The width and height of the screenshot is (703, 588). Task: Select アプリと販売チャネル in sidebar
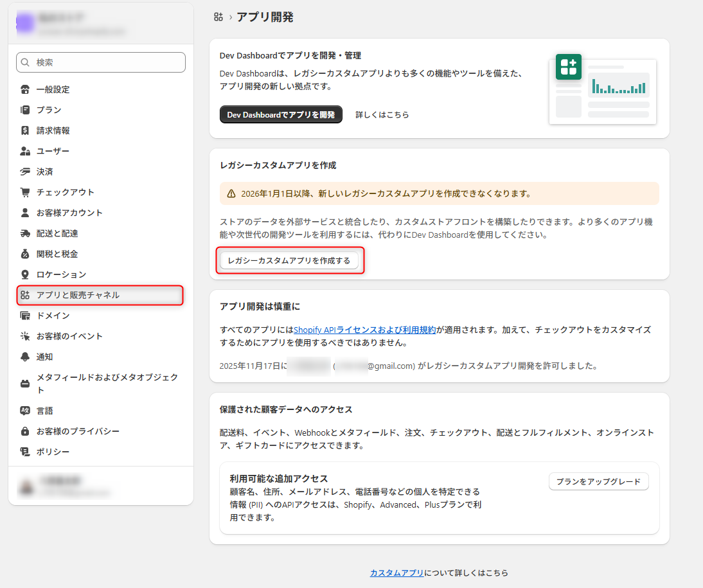tap(100, 295)
